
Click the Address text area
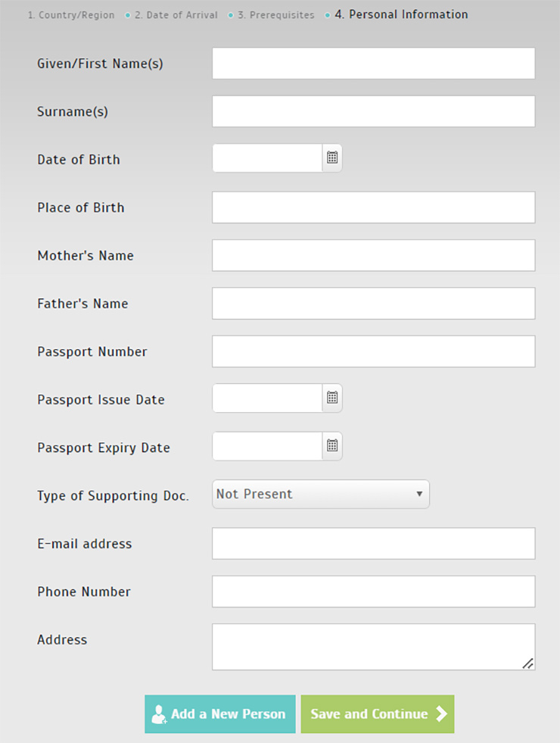pos(374,647)
